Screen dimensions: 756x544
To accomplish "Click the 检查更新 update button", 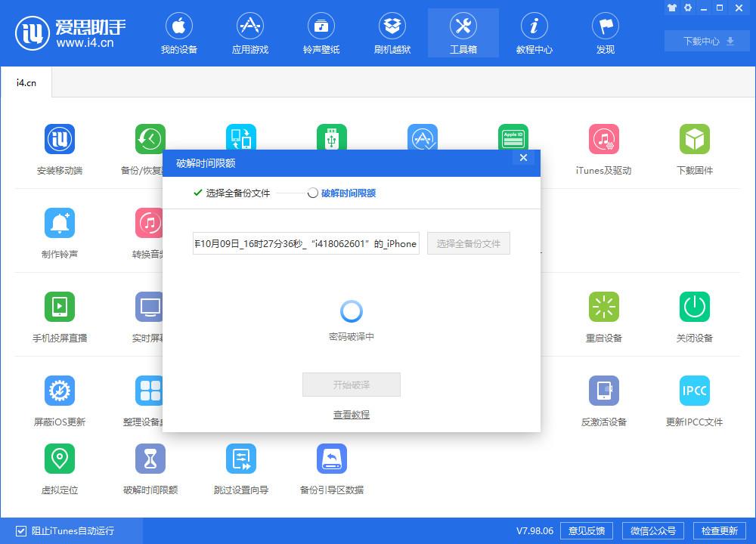I will click(x=720, y=530).
